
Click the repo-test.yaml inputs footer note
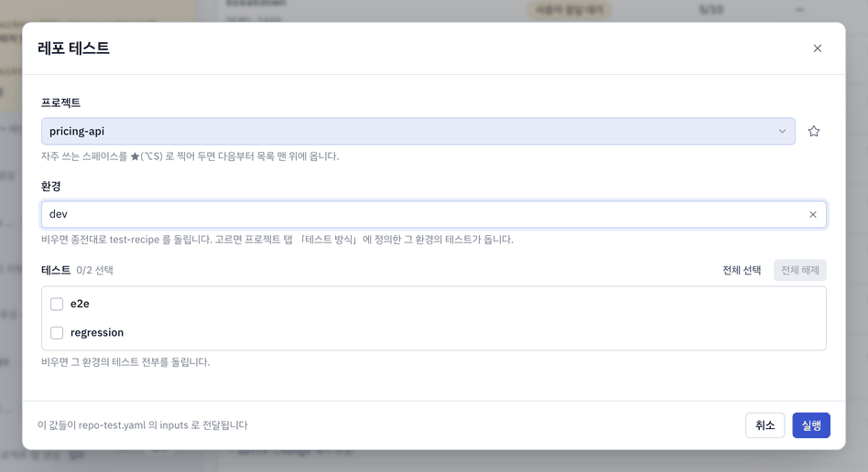pos(143,425)
